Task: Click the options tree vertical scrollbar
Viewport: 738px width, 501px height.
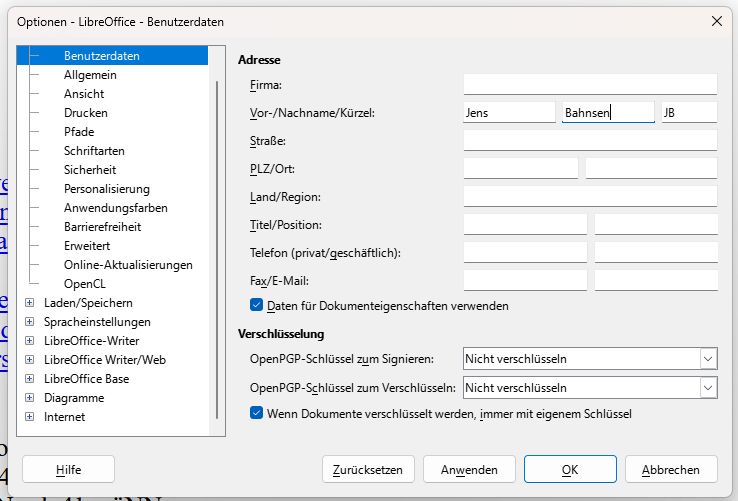Action: [217, 250]
